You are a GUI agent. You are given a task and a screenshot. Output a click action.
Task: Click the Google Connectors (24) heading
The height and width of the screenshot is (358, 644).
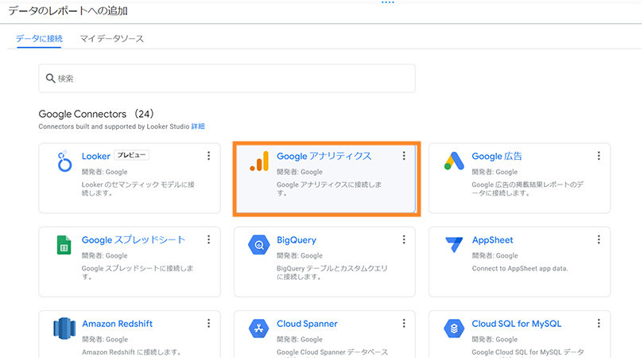click(x=96, y=114)
